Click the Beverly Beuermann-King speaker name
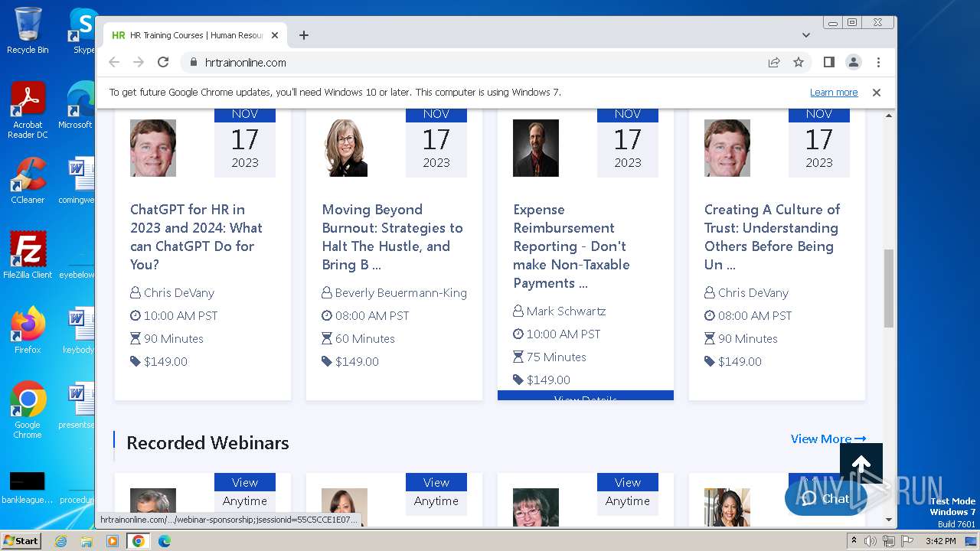 (x=400, y=293)
